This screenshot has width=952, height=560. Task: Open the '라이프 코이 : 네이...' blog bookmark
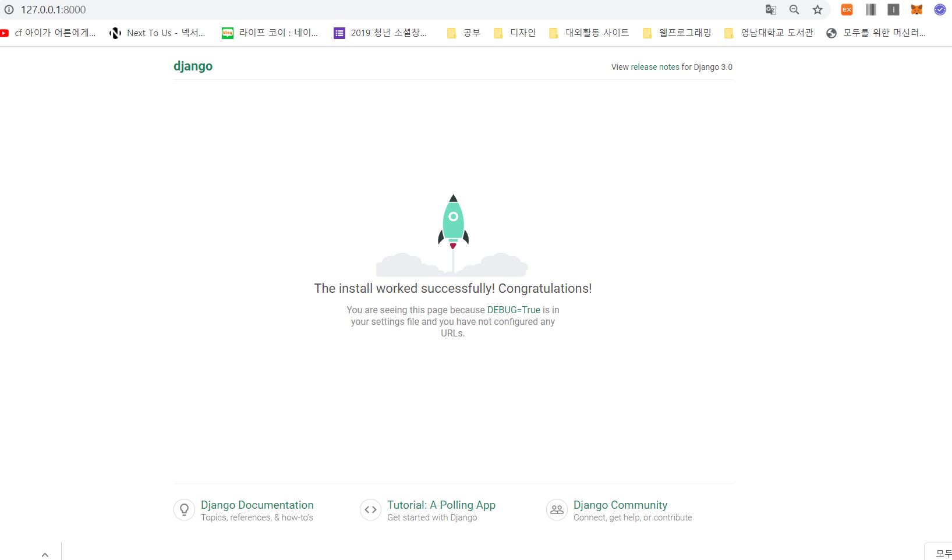(x=270, y=33)
